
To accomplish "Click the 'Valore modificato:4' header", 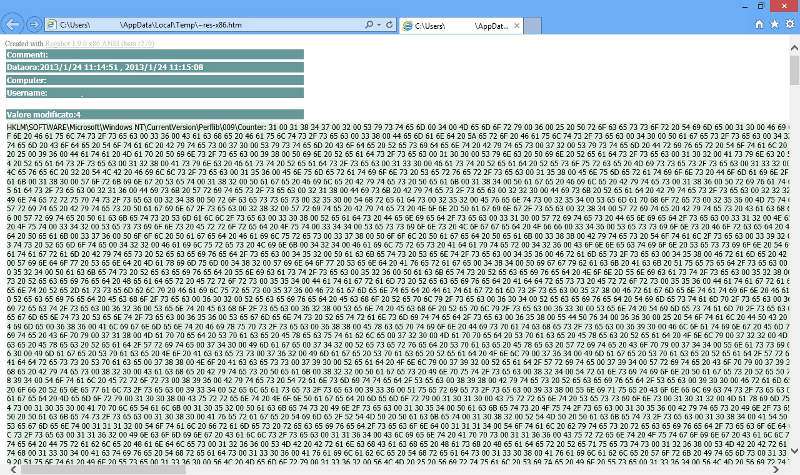I will [155, 114].
